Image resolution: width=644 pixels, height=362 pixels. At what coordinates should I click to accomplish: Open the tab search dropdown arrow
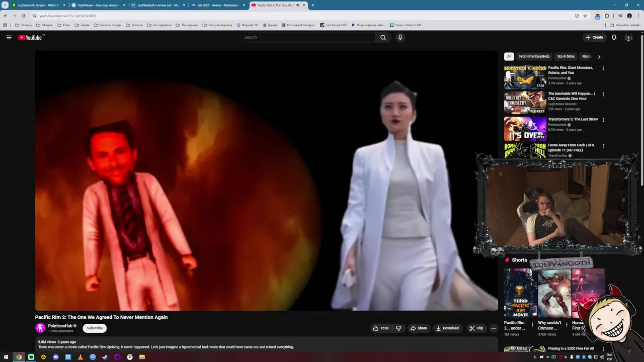click(5, 5)
